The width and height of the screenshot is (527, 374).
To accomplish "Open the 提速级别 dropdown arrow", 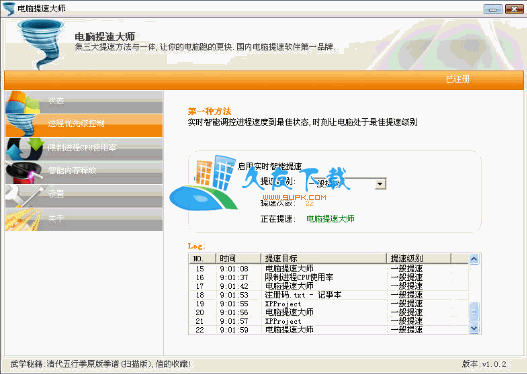I will 380,183.
